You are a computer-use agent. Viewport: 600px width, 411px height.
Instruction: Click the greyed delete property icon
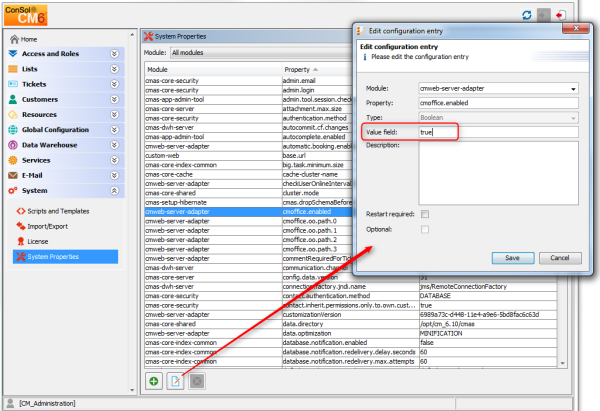coord(197,381)
